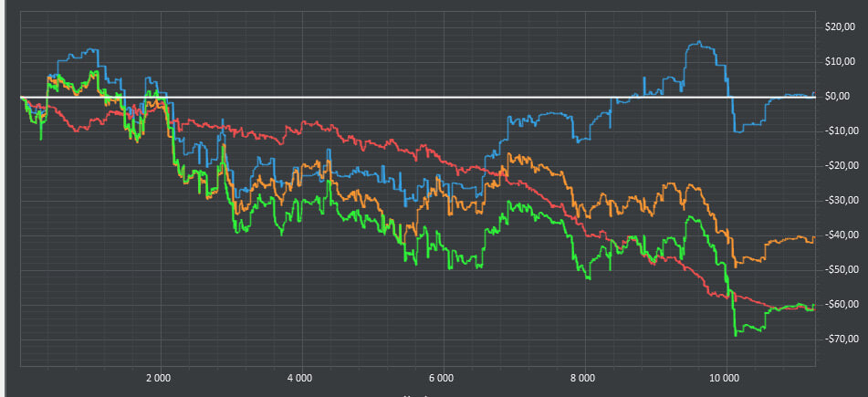Click the $20,00 y-axis label

coord(838,27)
